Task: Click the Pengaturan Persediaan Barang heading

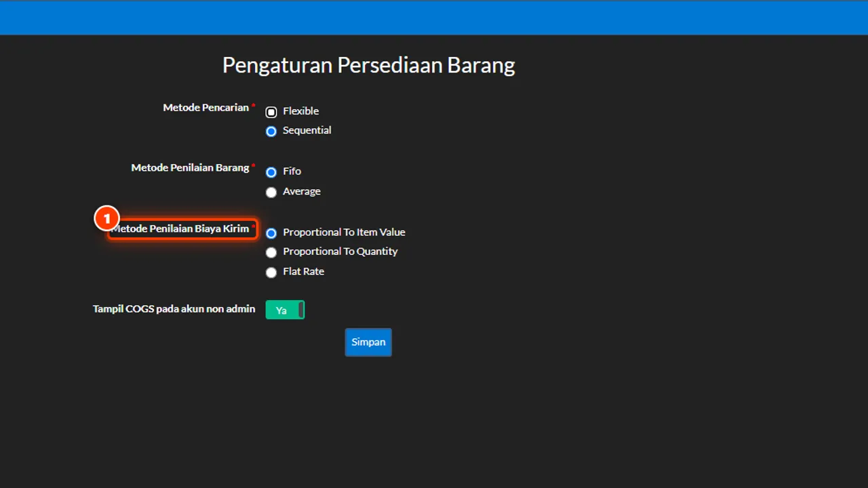Action: pos(369,65)
